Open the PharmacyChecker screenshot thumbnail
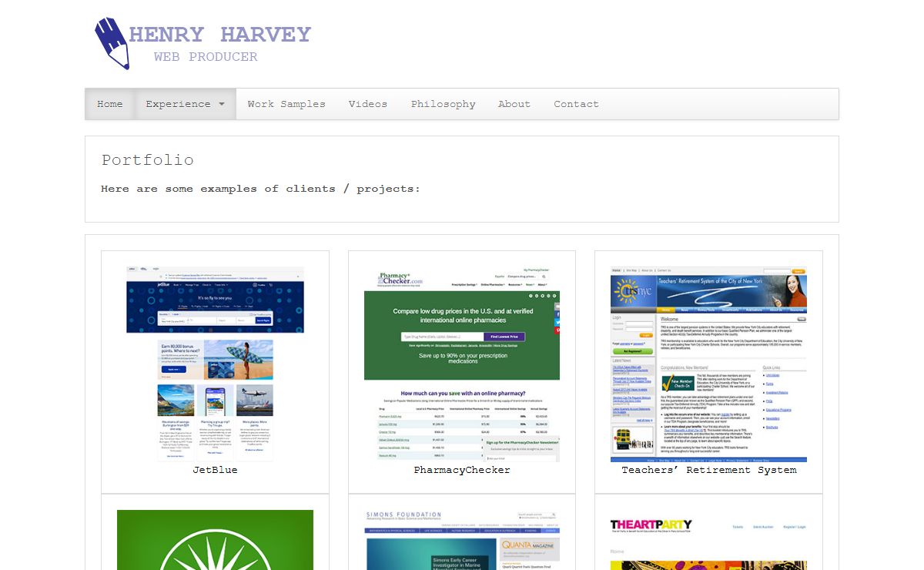Viewport: 924px width, 570px height. [462, 364]
